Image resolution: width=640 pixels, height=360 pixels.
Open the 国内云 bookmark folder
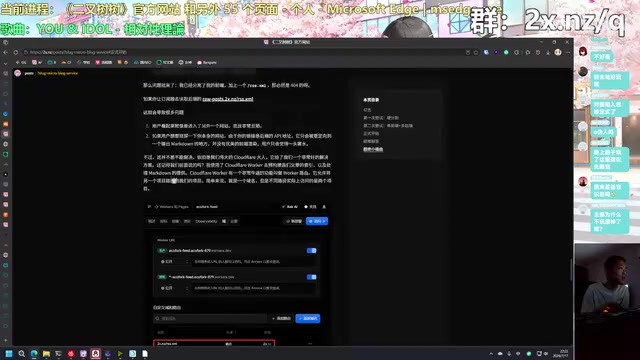pos(142,62)
